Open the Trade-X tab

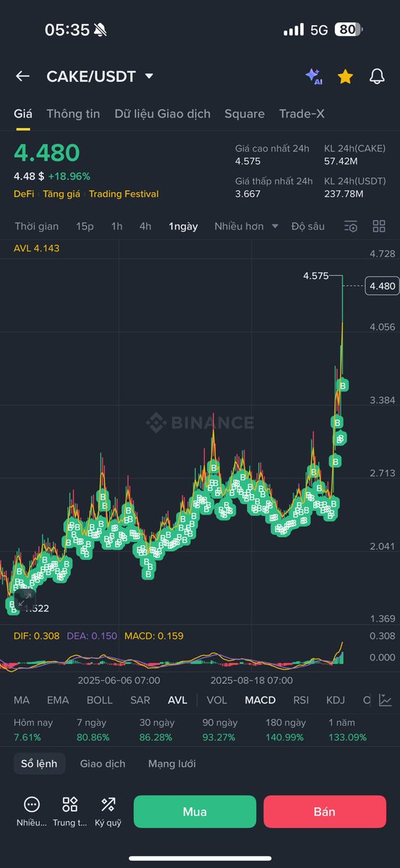[302, 114]
